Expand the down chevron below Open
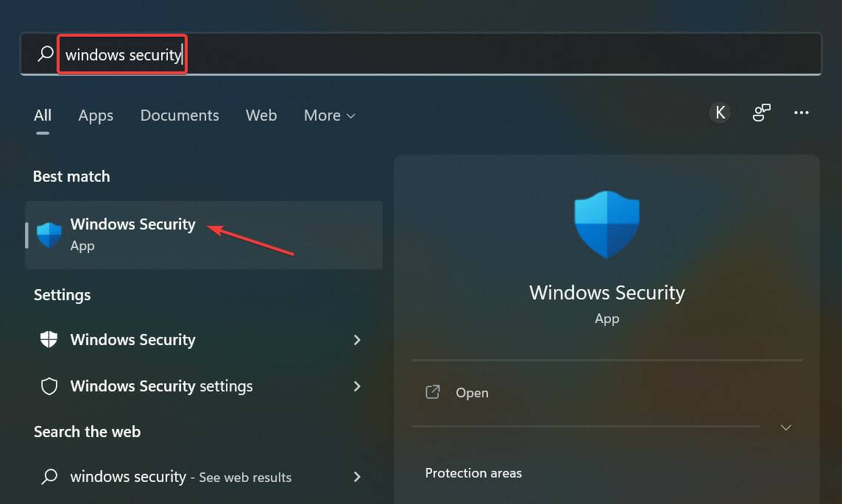The width and height of the screenshot is (842, 504). click(785, 427)
